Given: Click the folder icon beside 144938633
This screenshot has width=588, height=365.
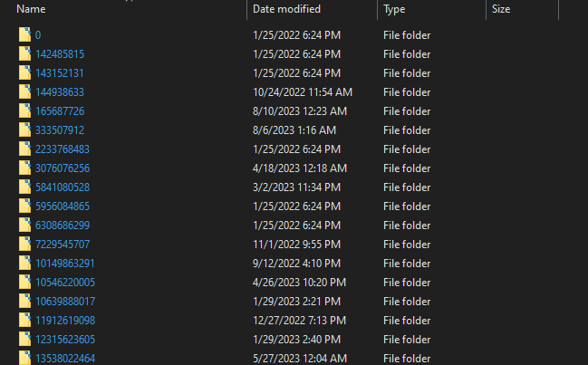Looking at the screenshot, I should coord(24,92).
